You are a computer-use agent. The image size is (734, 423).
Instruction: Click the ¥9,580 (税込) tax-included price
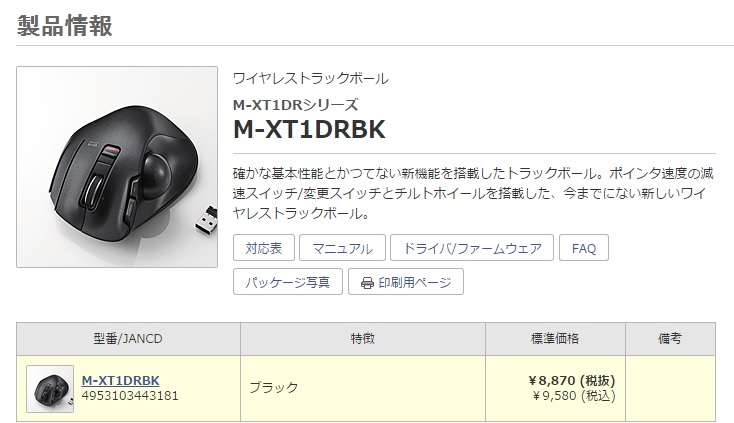[x=574, y=396]
